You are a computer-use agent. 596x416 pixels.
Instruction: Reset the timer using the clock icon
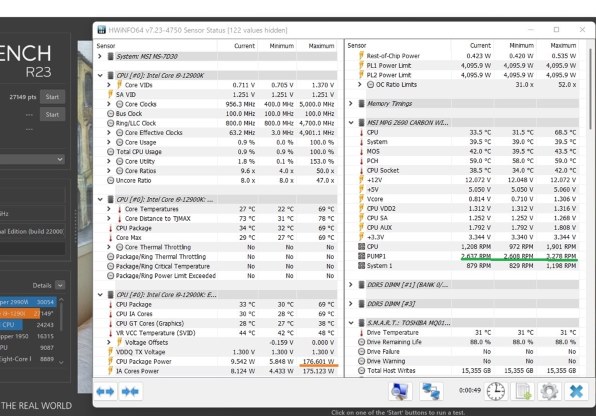coord(496,391)
